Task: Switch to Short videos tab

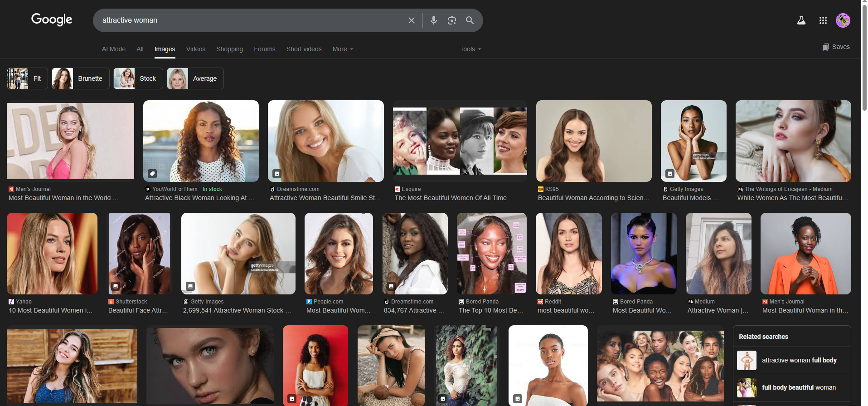Action: 304,49
